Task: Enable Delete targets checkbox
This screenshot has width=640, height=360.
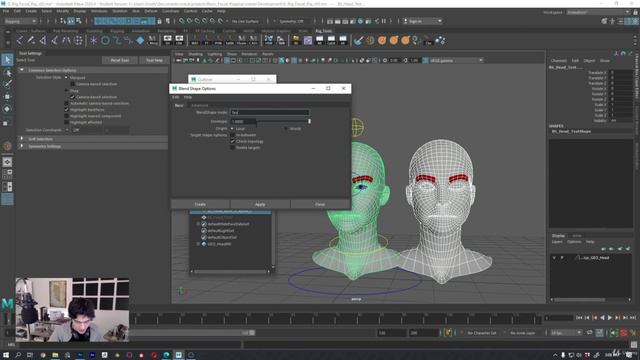Action: tap(233, 148)
